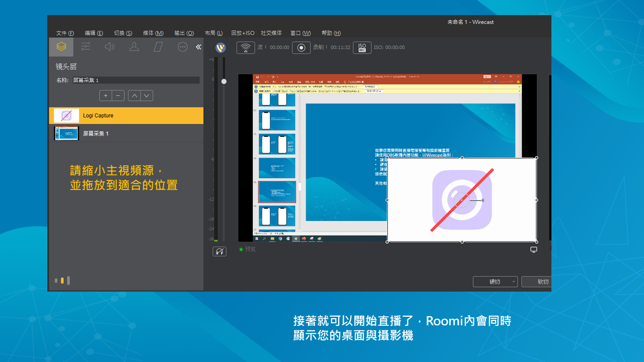Open the 窗口 (W) menu

300,33
